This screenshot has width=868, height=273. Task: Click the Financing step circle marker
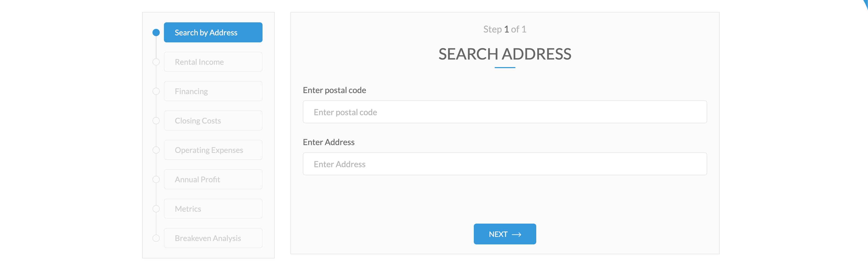point(156,91)
